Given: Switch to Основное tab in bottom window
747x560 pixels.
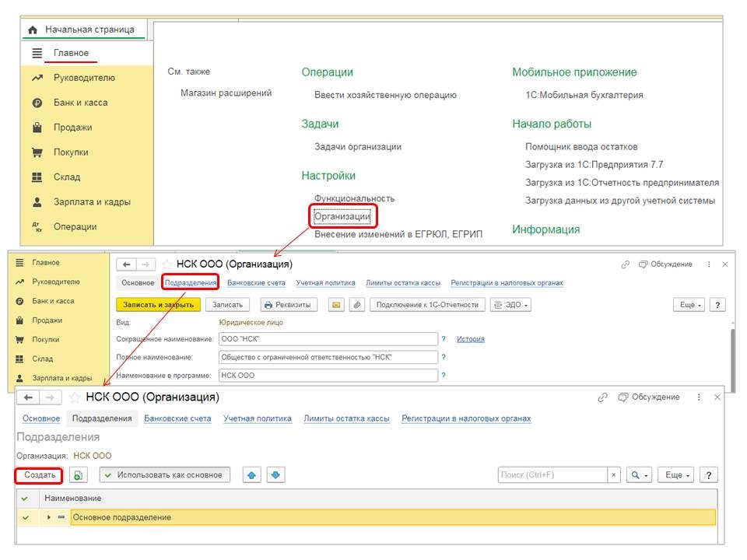Looking at the screenshot, I should (x=41, y=418).
